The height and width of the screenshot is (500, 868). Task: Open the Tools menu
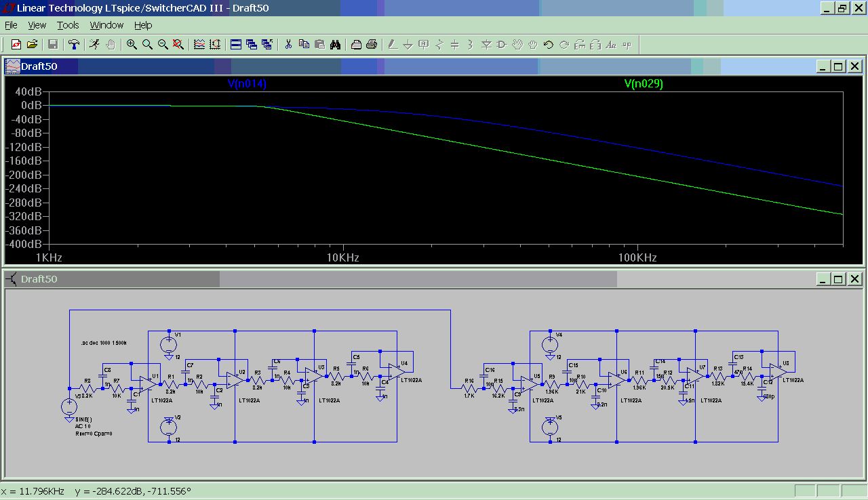68,25
